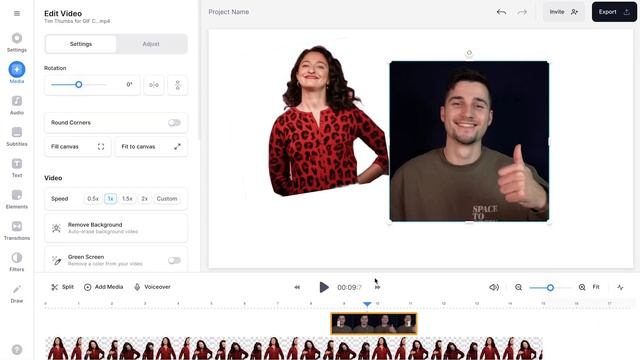
Task: Open the hamburger menu
Action: pos(17,13)
